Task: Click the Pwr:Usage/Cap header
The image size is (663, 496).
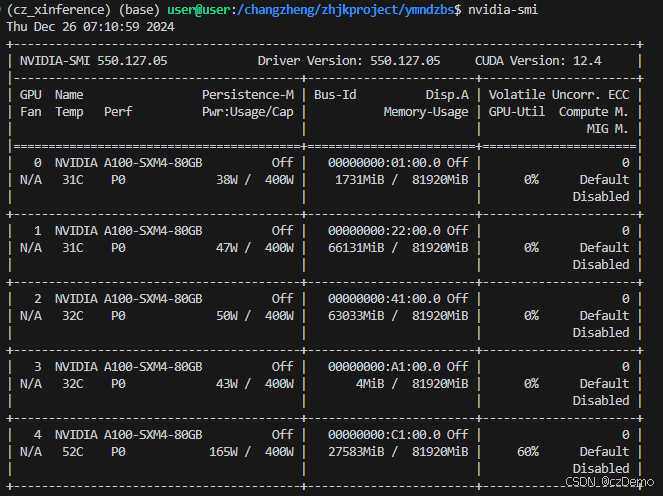Action: point(248,112)
